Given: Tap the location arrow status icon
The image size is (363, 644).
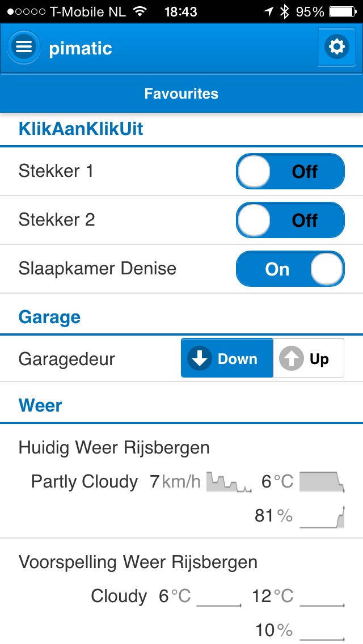Looking at the screenshot, I should tap(268, 11).
